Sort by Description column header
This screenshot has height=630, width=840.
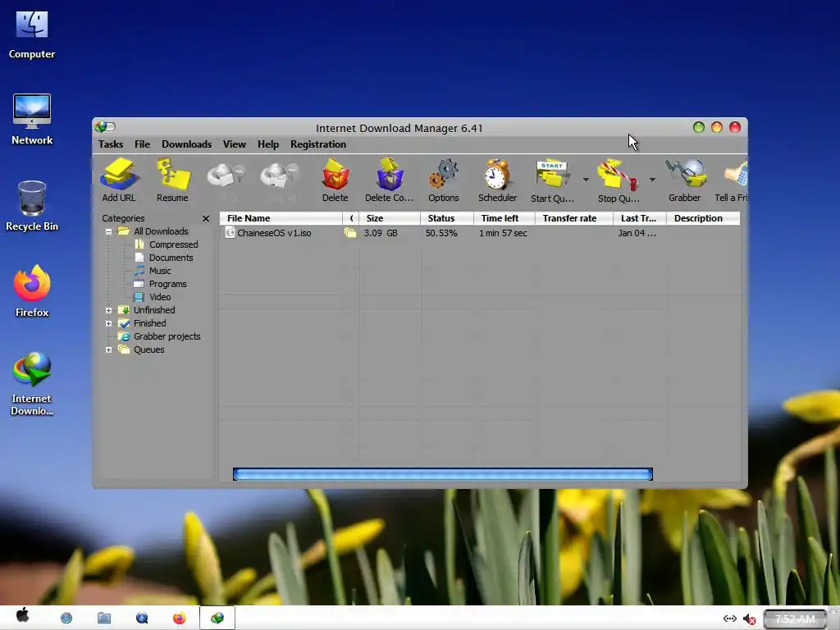pyautogui.click(x=703, y=218)
